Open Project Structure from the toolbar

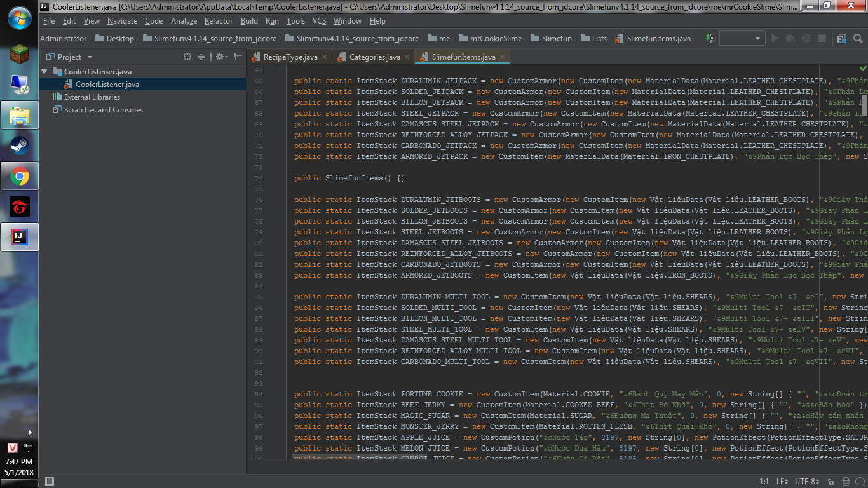842,38
